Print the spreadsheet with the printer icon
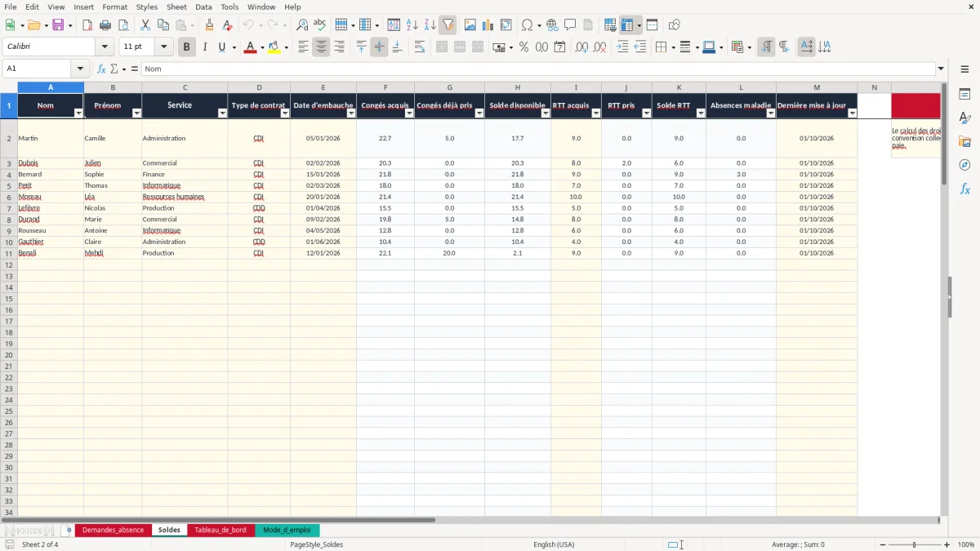The width and height of the screenshot is (980, 551). point(105,25)
